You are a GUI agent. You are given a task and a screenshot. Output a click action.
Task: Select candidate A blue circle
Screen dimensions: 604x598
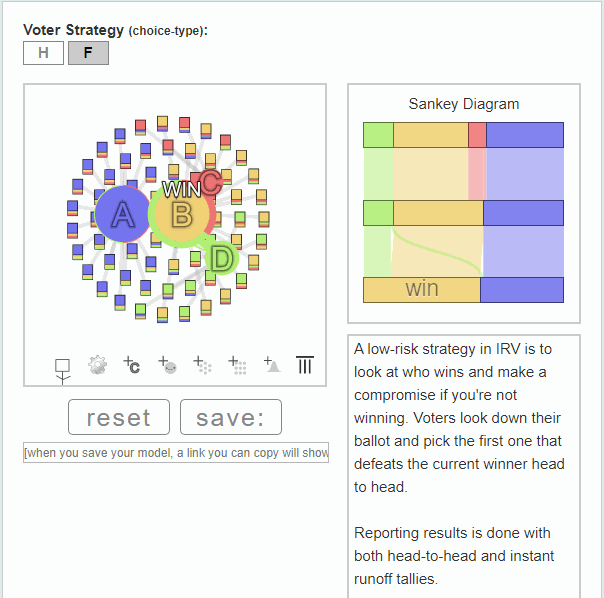pyautogui.click(x=122, y=214)
